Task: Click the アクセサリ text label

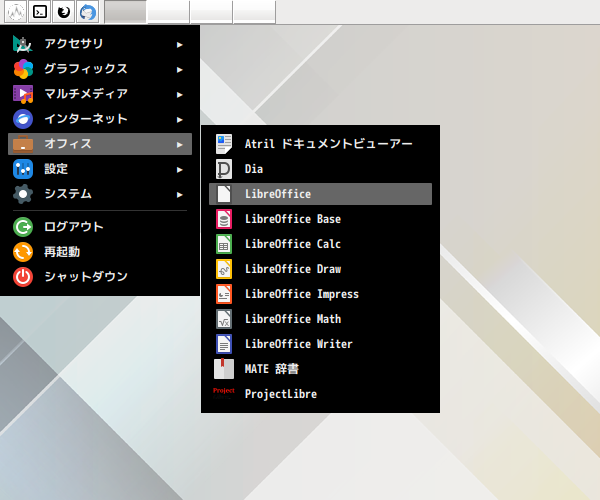Action: pos(74,44)
